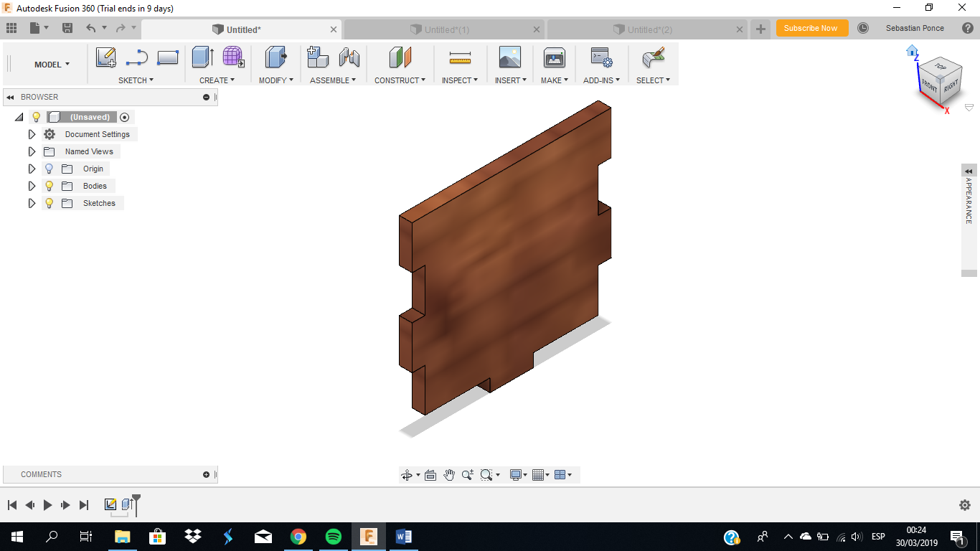The height and width of the screenshot is (551, 980).
Task: Pick the Select tool icon
Action: [x=653, y=57]
